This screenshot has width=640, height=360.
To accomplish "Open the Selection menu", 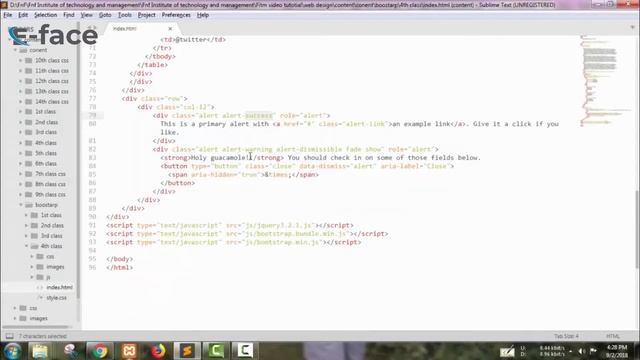I will tap(45, 15).
